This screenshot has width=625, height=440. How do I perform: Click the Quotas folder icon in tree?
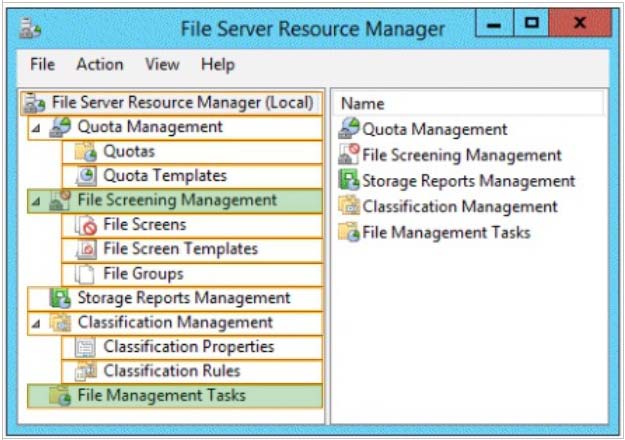click(86, 152)
